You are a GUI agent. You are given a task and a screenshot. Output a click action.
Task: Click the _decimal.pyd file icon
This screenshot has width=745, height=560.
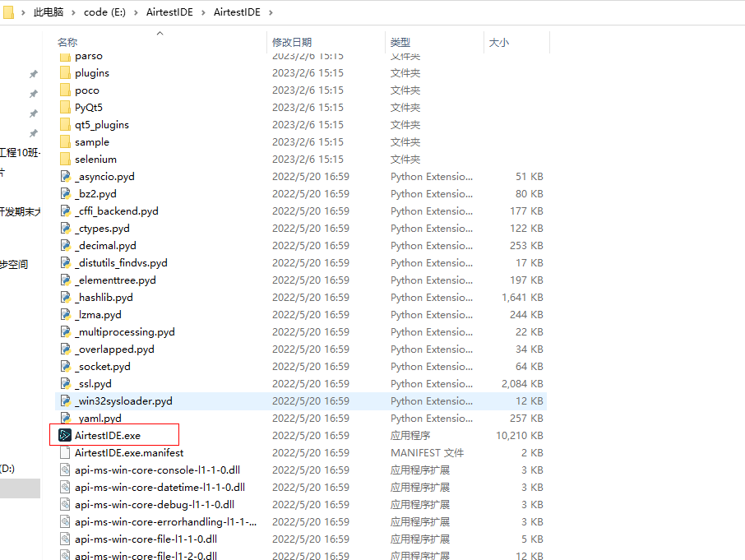pyautogui.click(x=65, y=245)
